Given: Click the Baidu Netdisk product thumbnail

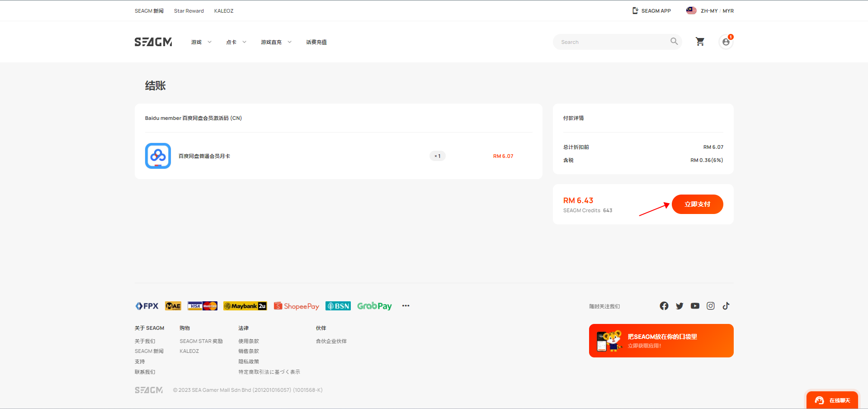Looking at the screenshot, I should tap(158, 156).
